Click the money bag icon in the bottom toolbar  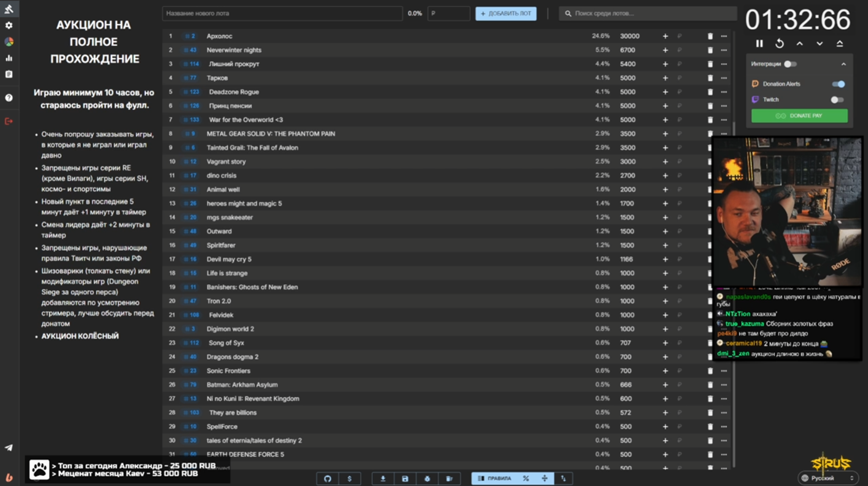pyautogui.click(x=427, y=478)
